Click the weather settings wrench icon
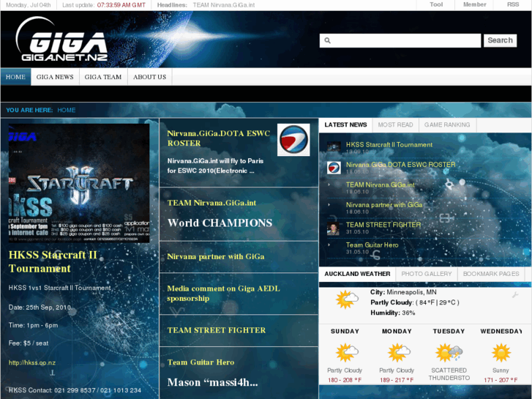Screen dimensions: 532x399 (515, 295)
